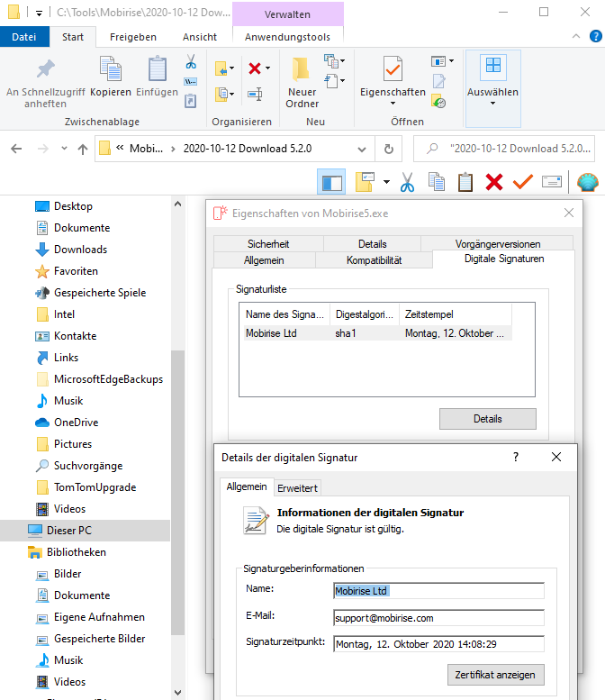The image size is (605, 700).
Task: Click the E-Mail field with support@mobirise.com
Action: 438,618
